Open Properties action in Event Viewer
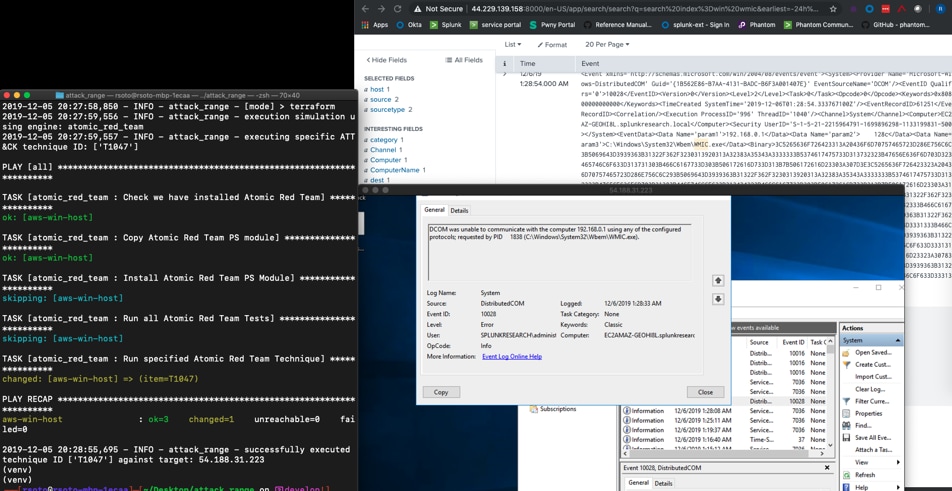The image size is (952, 491). point(868,413)
